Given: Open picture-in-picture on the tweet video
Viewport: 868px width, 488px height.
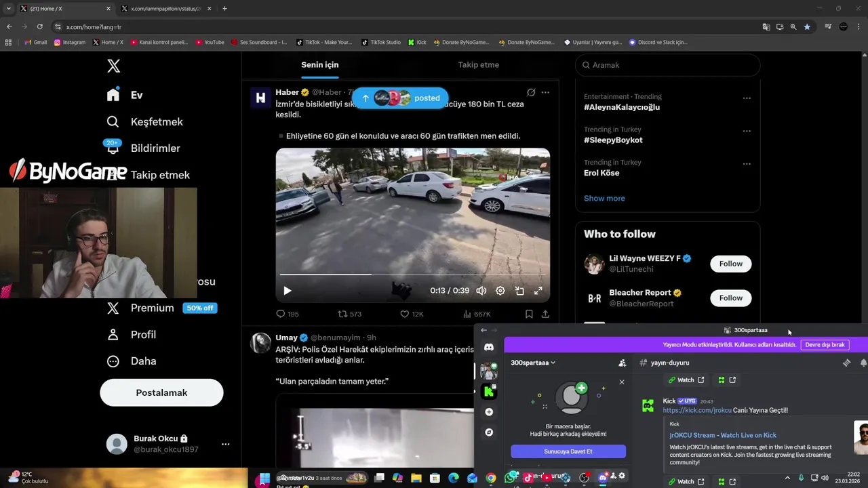Looking at the screenshot, I should click(519, 290).
